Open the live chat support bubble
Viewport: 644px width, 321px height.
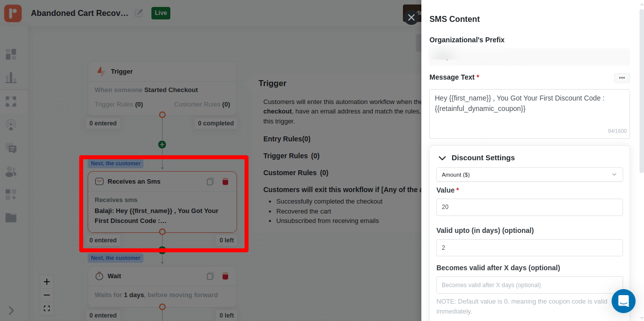point(624,301)
